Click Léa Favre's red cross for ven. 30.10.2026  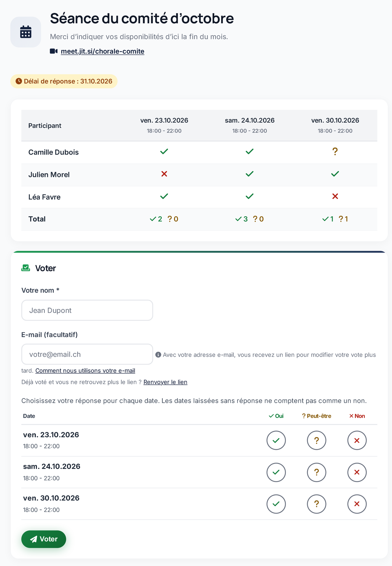point(335,196)
